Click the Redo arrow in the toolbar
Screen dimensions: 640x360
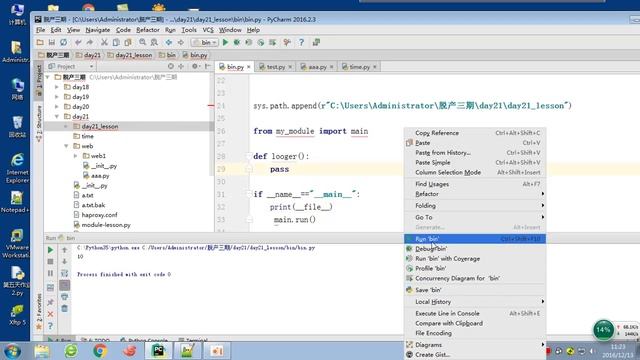pos(89,42)
